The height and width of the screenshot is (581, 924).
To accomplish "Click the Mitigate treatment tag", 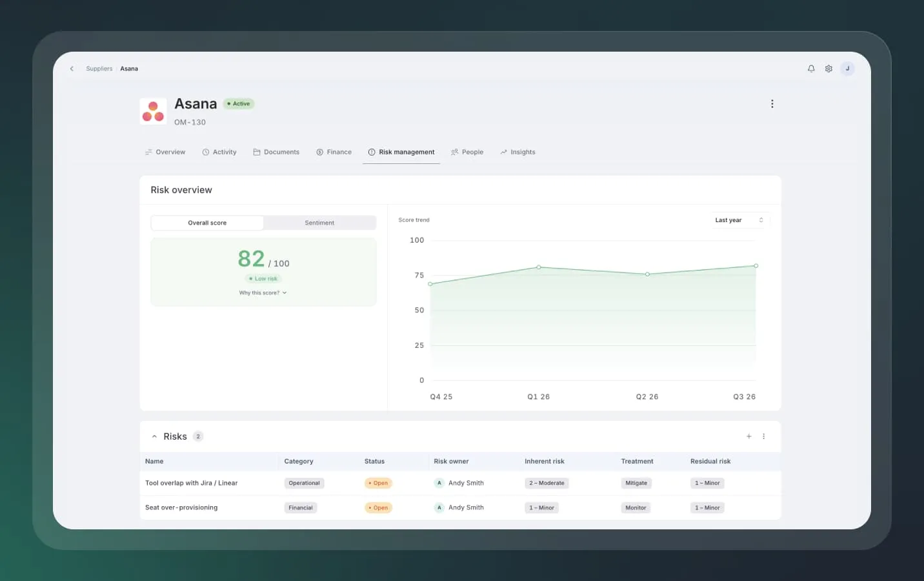I will [x=636, y=483].
